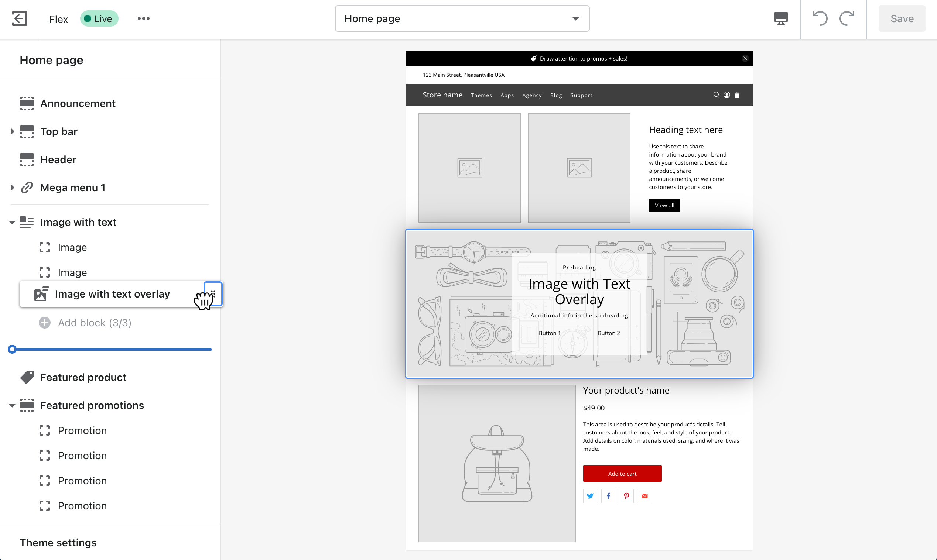Click the redo arrow icon
Image resolution: width=937 pixels, height=560 pixels.
pyautogui.click(x=847, y=18)
